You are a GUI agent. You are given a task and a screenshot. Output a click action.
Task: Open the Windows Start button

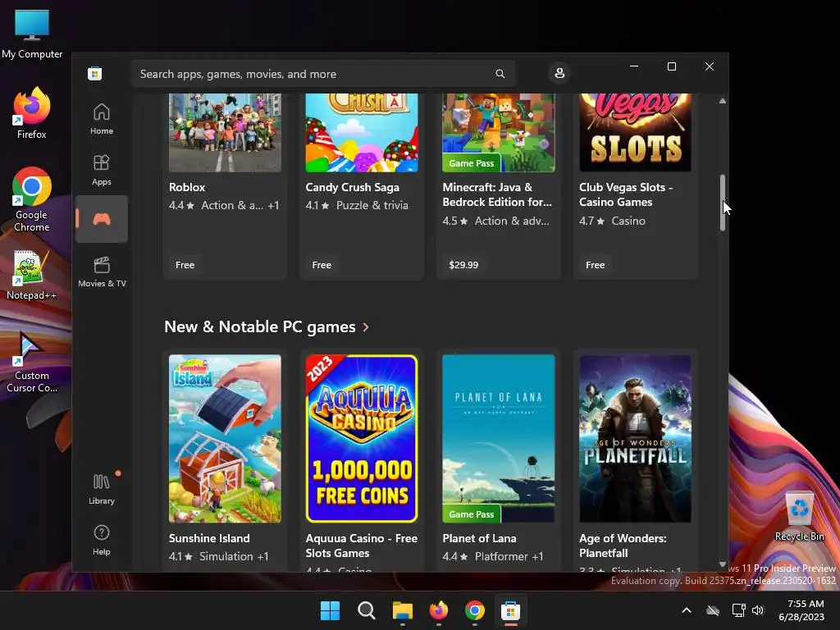click(330, 610)
